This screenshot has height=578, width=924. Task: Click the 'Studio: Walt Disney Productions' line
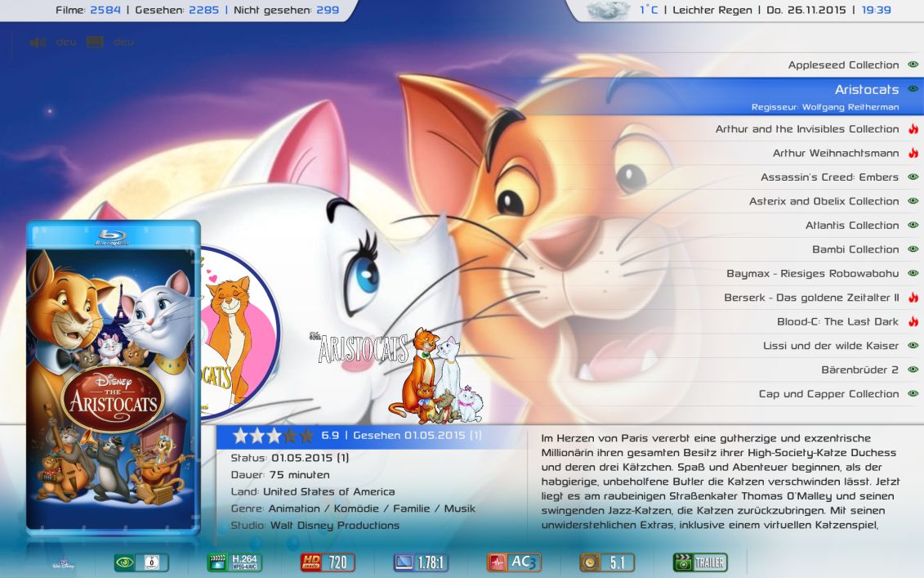point(315,525)
